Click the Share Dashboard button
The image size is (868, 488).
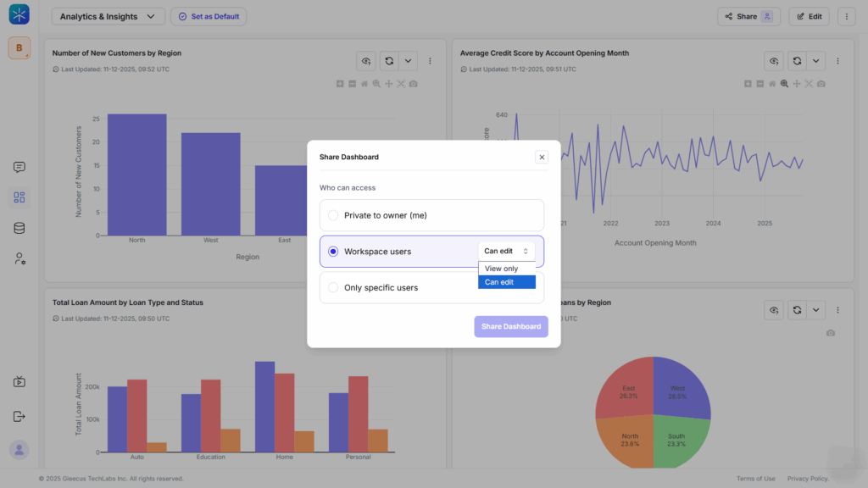tap(510, 326)
